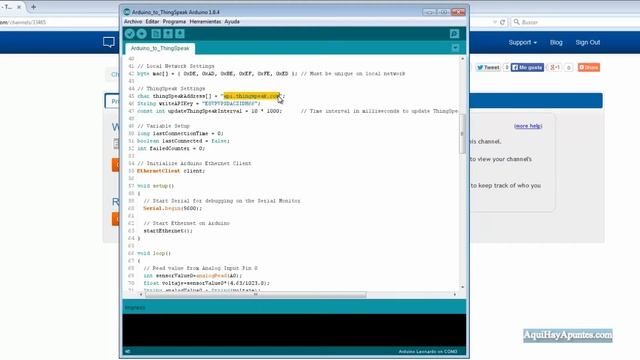The image size is (640, 360).
Task: Click the browser reload icon
Action: click(502, 22)
